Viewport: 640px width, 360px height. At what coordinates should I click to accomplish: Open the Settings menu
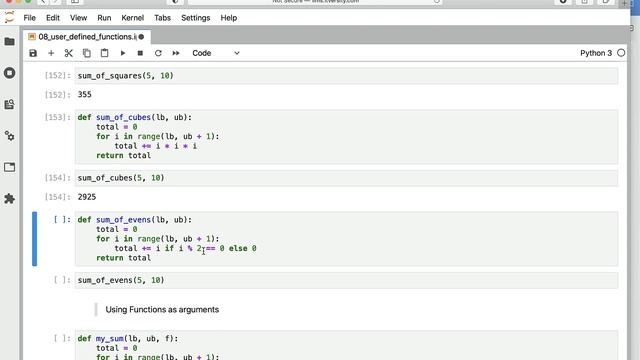pyautogui.click(x=196, y=18)
